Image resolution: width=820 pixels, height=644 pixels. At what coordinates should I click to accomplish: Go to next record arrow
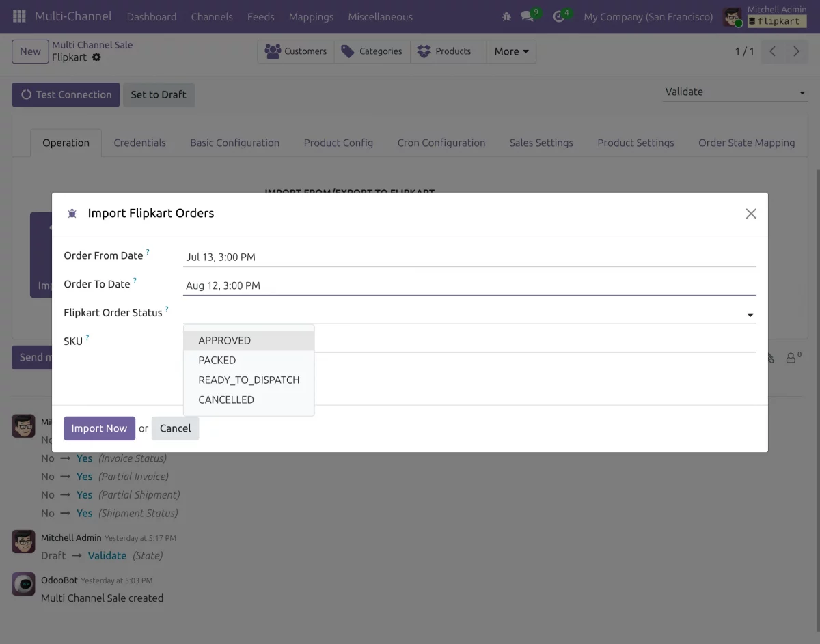tap(796, 51)
